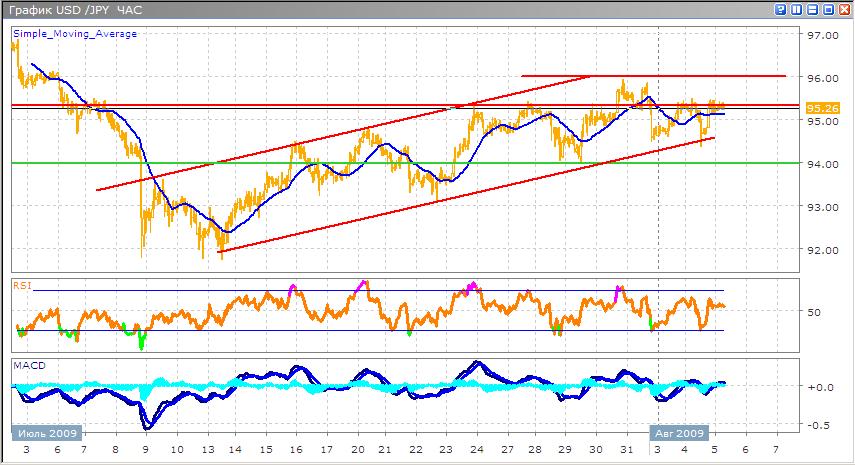Image resolution: width=855 pixels, height=465 pixels.
Task: Click the RSI indicator label
Action: (21, 285)
